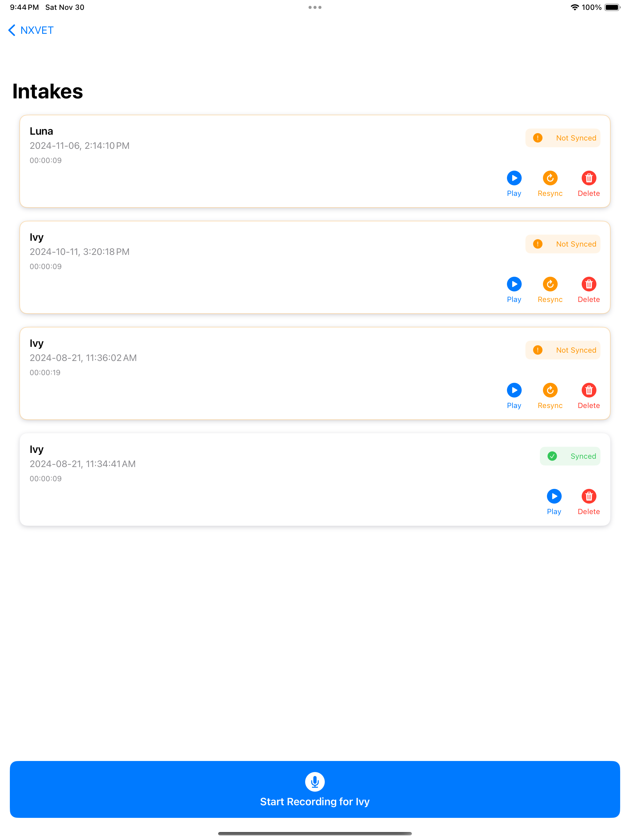Tap Start Recording for Ivy button

coord(315,789)
